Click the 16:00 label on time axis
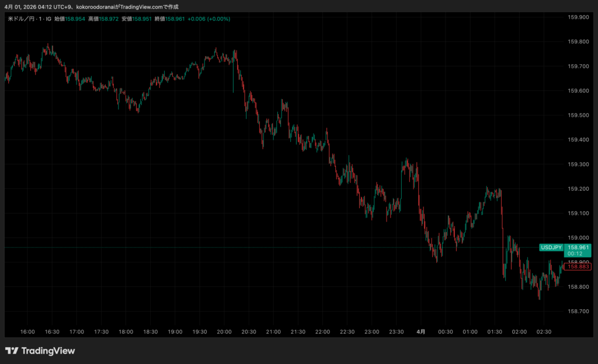The height and width of the screenshot is (364, 598). coord(27,331)
